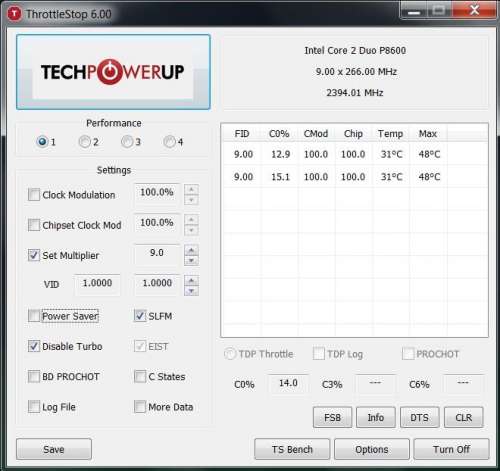Click the Intel Core 2 Duo P8600 text
This screenshot has width=500, height=471.
click(x=355, y=50)
